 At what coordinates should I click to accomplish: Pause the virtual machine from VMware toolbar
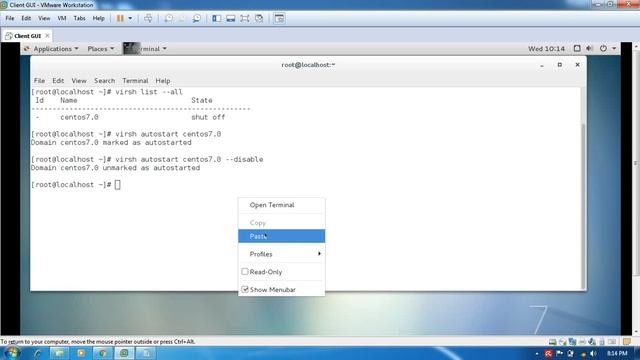point(120,18)
